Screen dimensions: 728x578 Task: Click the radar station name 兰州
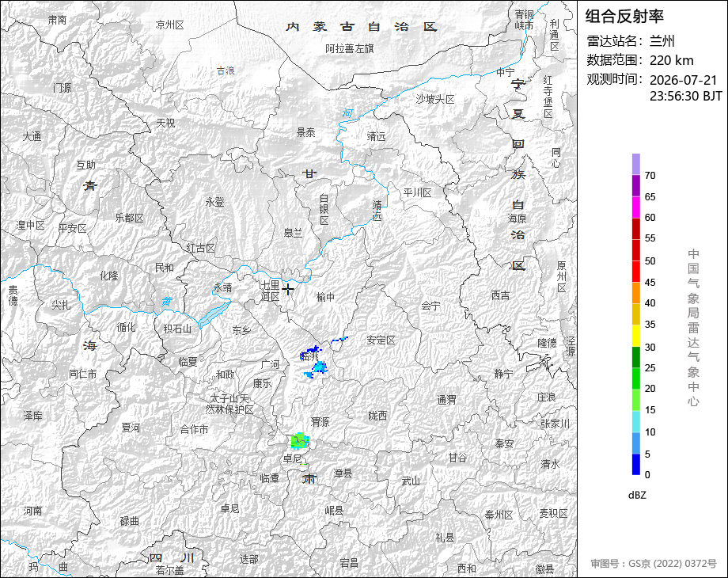(662, 41)
